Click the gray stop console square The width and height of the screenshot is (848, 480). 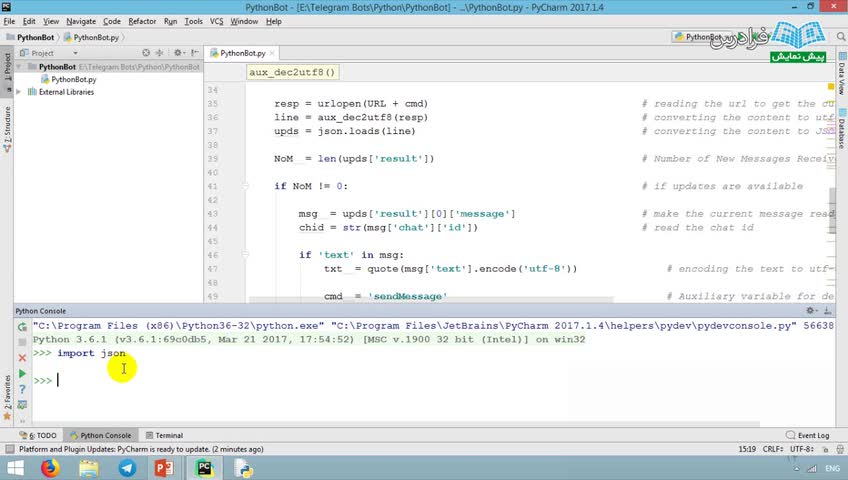22,342
